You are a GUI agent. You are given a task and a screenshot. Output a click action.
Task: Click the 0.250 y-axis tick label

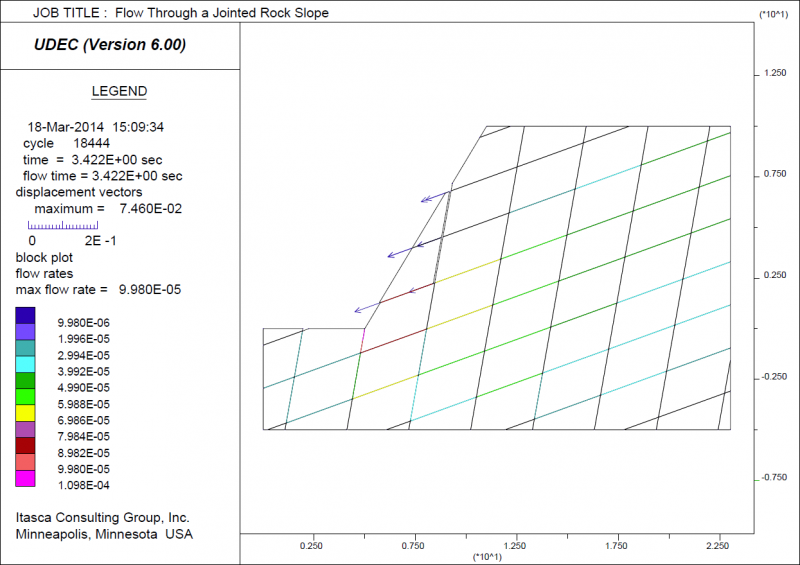tap(775, 275)
